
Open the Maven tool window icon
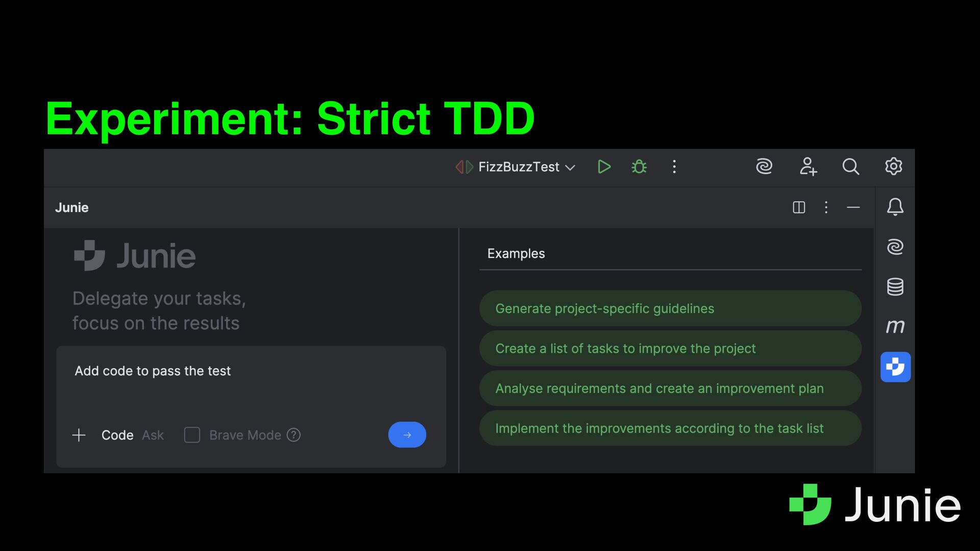895,326
